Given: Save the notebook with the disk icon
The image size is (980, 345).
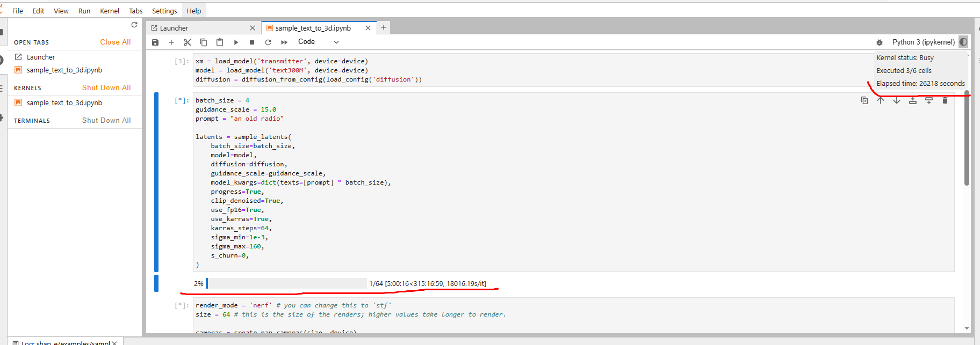Looking at the screenshot, I should (155, 42).
